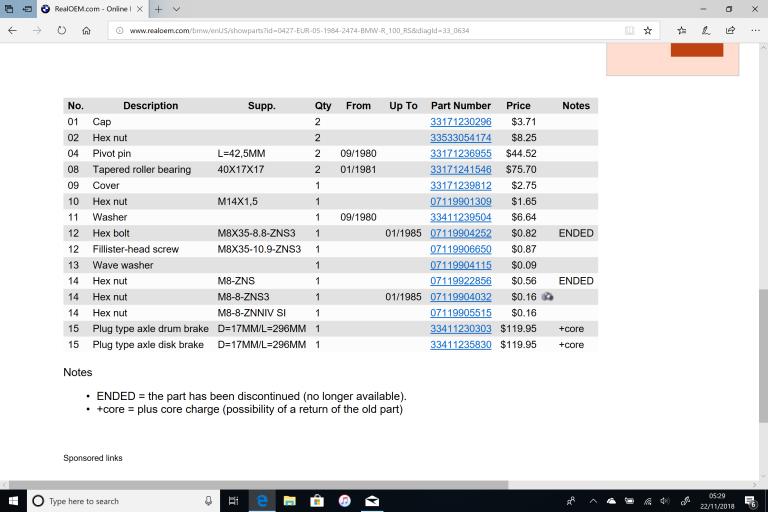The height and width of the screenshot is (512, 768).
Task: Click the Add notes pen icon
Action: click(x=705, y=30)
